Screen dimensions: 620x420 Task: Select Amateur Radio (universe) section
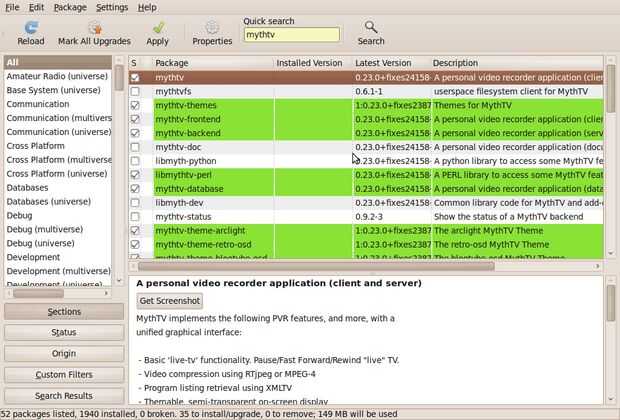(58, 76)
